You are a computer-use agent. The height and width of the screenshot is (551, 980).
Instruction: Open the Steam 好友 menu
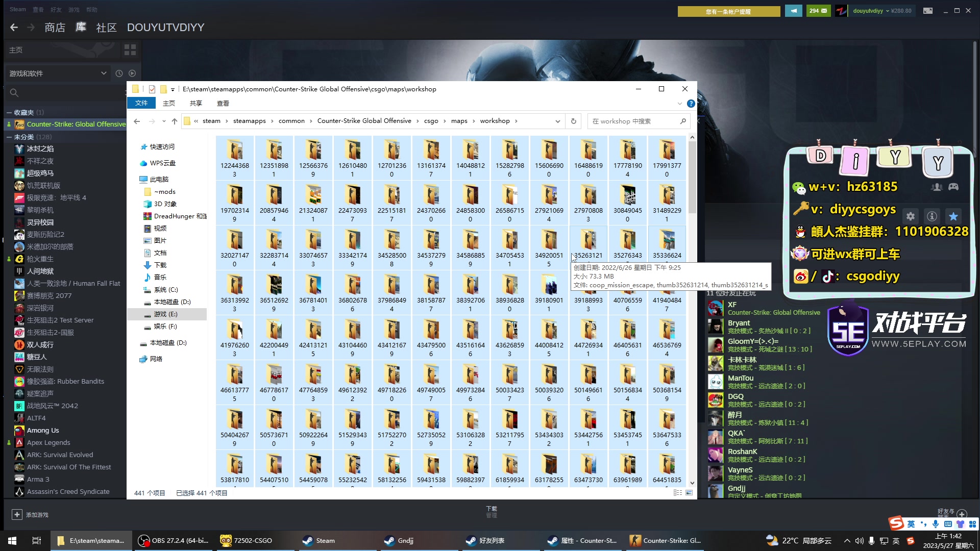56,10
